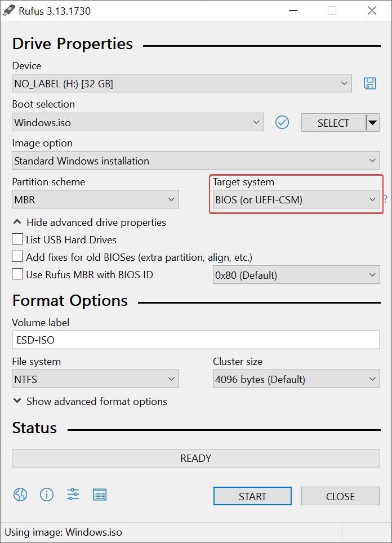Click the 'Volume label' label text
The height and width of the screenshot is (543, 392).
(41, 322)
